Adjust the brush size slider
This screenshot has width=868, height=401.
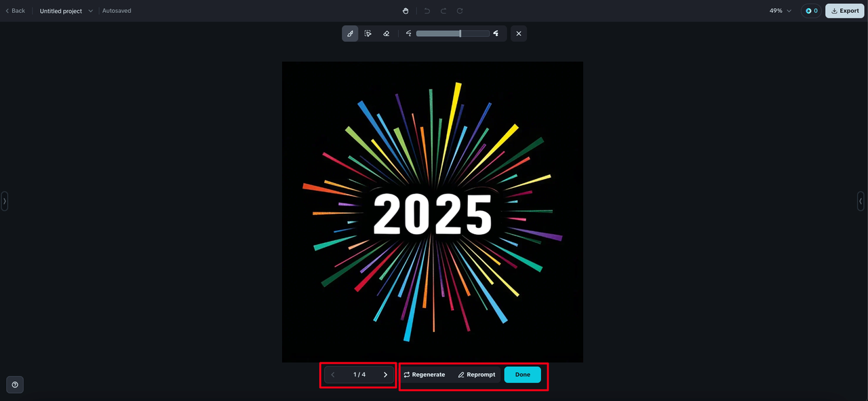pos(453,33)
